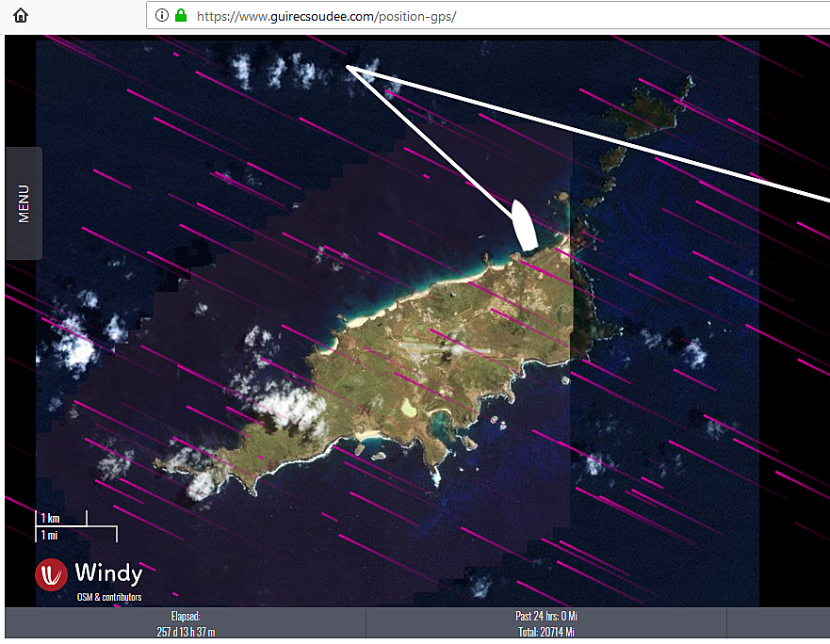
Task: Open the Windy text link
Action: tap(108, 573)
